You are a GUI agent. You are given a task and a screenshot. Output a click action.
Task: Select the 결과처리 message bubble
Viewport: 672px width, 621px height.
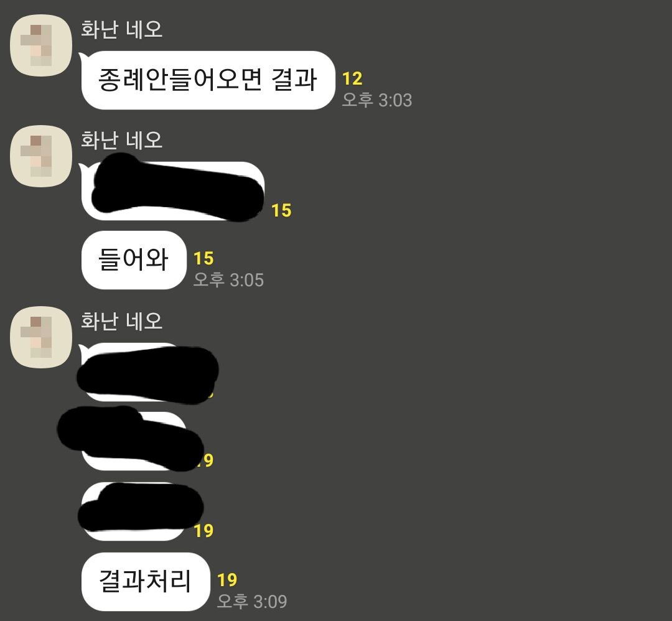tap(146, 582)
